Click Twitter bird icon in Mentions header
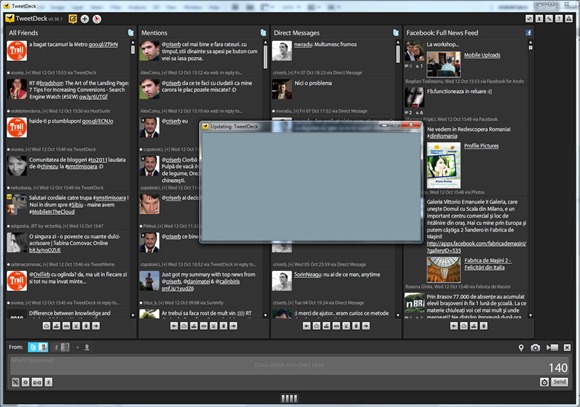Image resolution: width=580 pixels, height=407 pixels. tap(263, 33)
